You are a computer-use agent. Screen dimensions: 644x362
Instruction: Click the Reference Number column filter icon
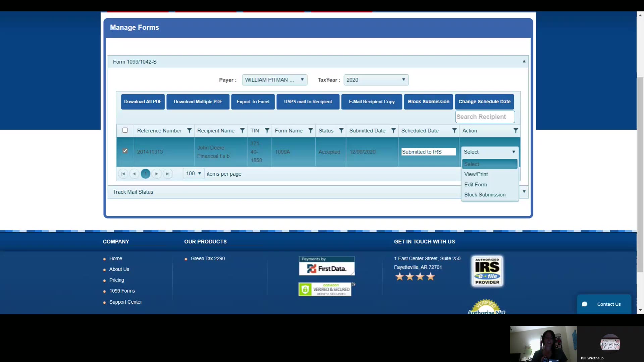tap(189, 131)
